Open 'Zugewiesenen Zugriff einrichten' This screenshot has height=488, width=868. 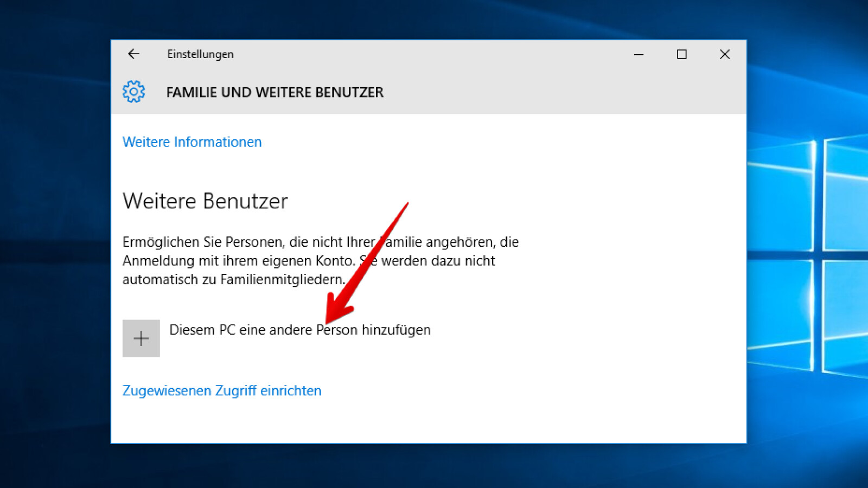click(x=221, y=390)
